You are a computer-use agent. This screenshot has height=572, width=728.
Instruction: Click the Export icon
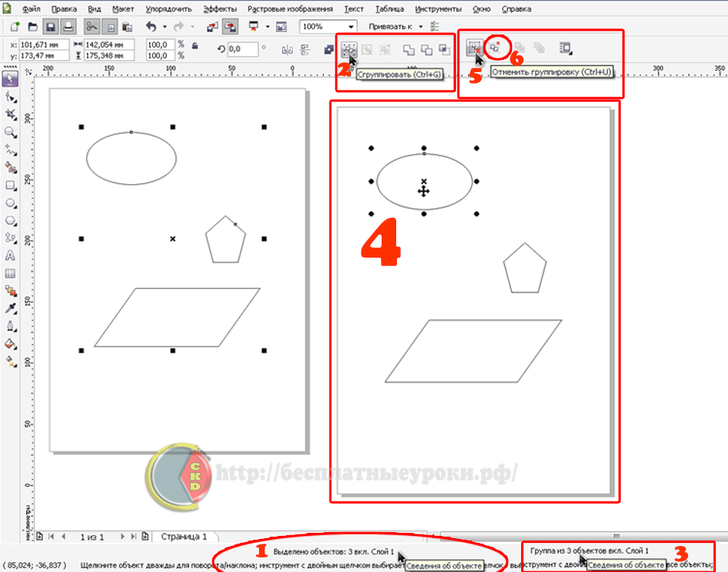(230, 27)
